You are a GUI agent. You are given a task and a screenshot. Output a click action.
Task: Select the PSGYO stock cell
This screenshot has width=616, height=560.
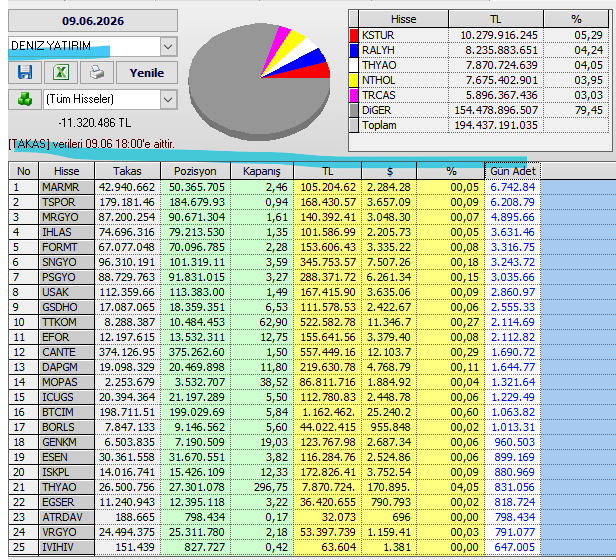click(67, 277)
